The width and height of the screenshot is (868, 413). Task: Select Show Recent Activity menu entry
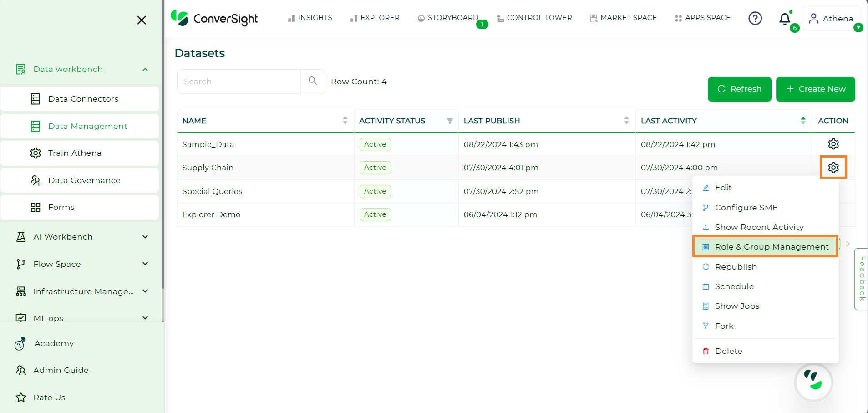765,227
